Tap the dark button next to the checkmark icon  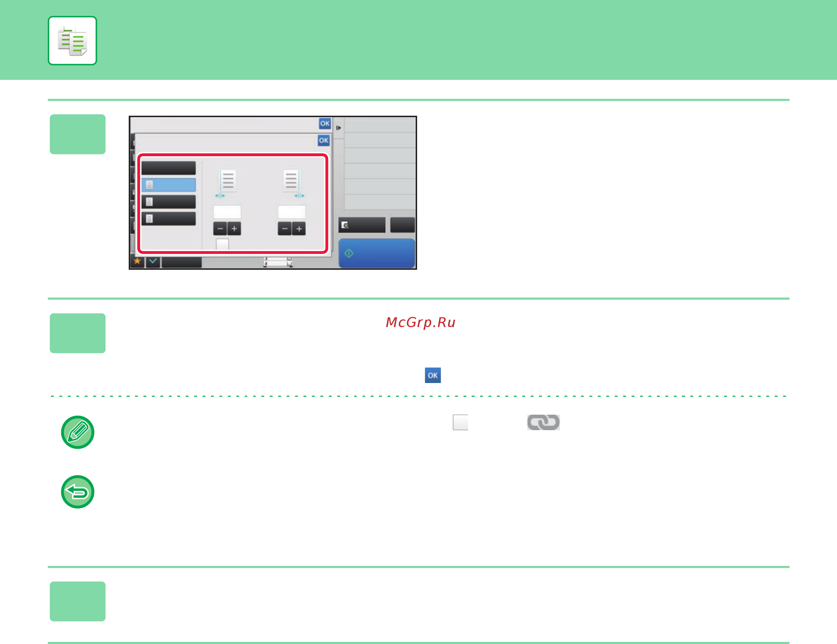182,262
